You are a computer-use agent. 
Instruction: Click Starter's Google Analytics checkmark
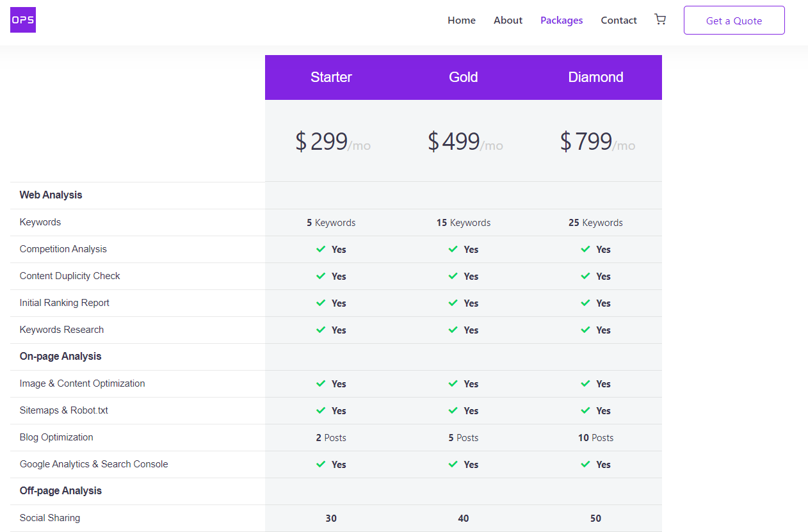coord(321,464)
